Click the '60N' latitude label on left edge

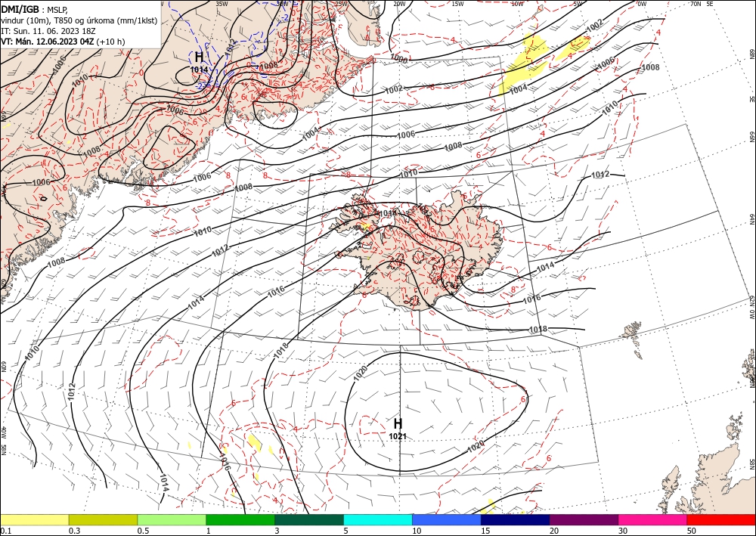coord(3,367)
